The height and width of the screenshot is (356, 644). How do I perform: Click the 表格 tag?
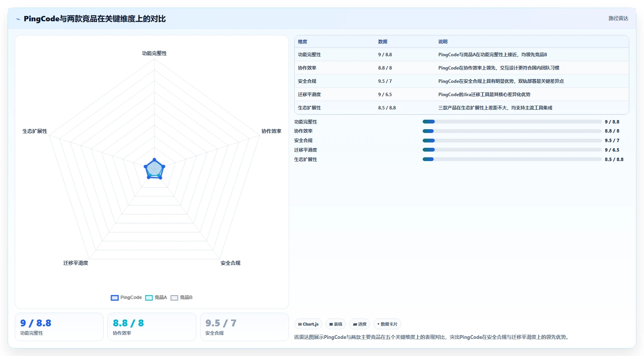click(x=336, y=324)
